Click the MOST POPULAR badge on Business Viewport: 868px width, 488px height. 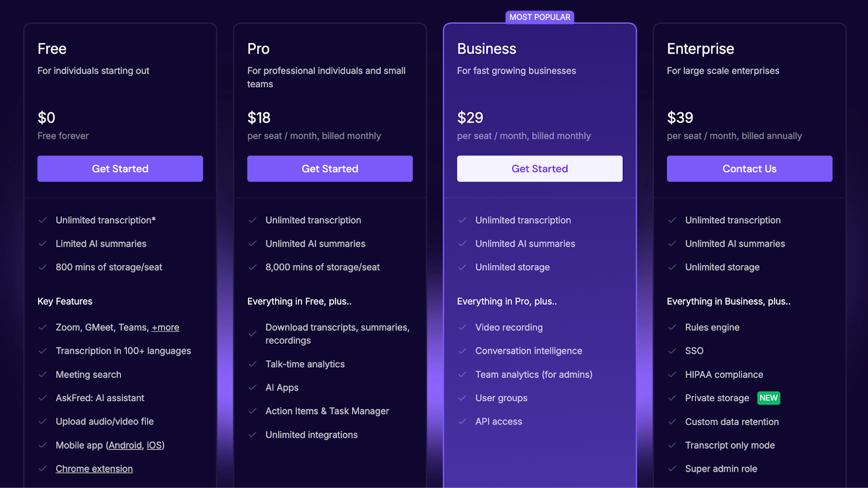540,17
